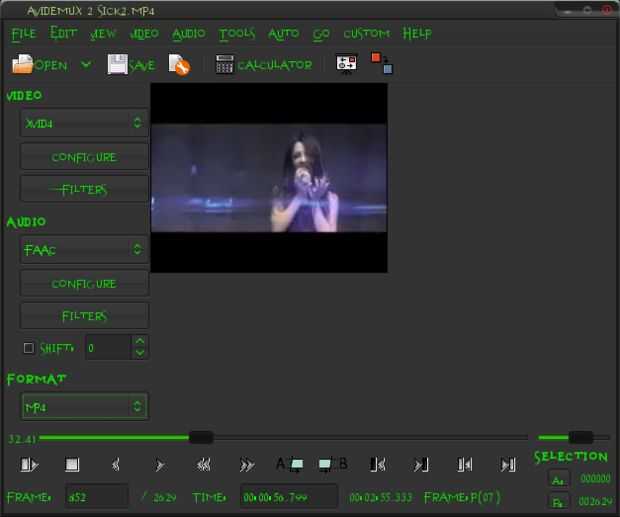Click the Frame number input field
Viewport: 620px width, 517px height.
[97, 496]
